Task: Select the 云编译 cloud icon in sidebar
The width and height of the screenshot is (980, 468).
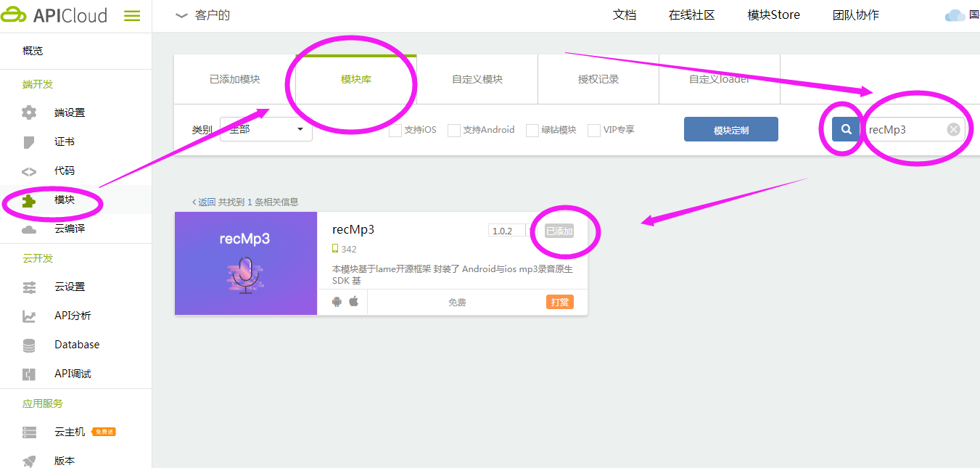Action: 29,229
